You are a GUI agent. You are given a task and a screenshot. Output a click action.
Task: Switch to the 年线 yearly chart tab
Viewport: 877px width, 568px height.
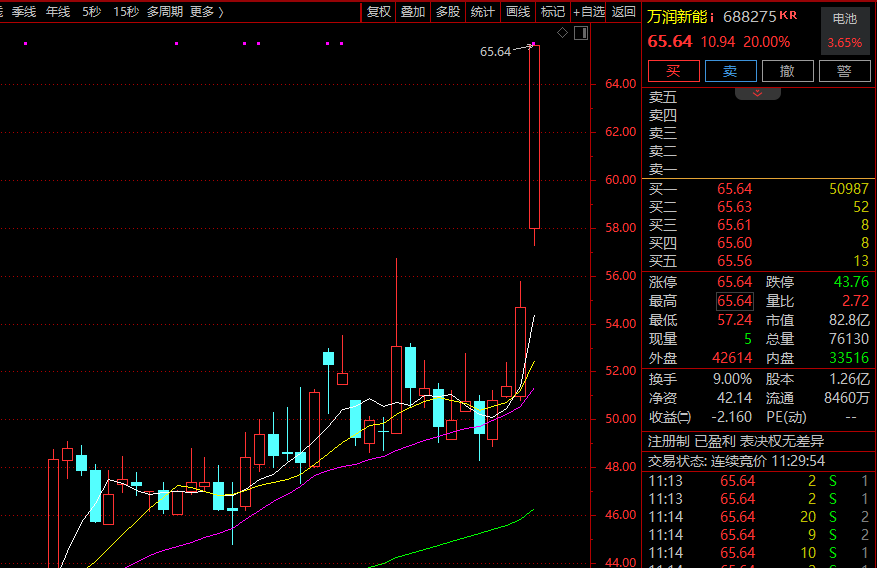pyautogui.click(x=58, y=12)
